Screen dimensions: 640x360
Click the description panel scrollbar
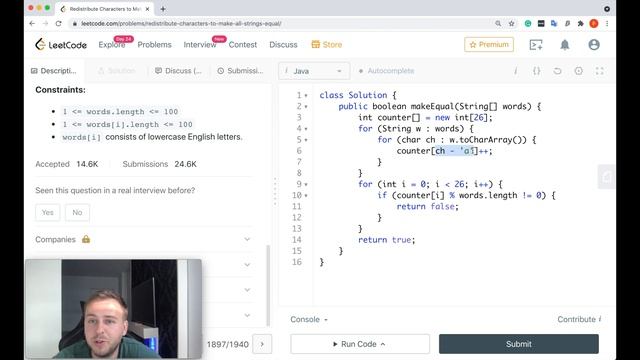(268, 286)
